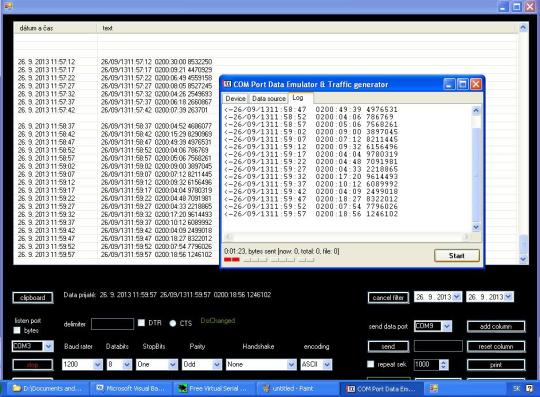This screenshot has width=540, height=397.
Task: Open the StopBits One dropdown
Action: click(x=173, y=364)
